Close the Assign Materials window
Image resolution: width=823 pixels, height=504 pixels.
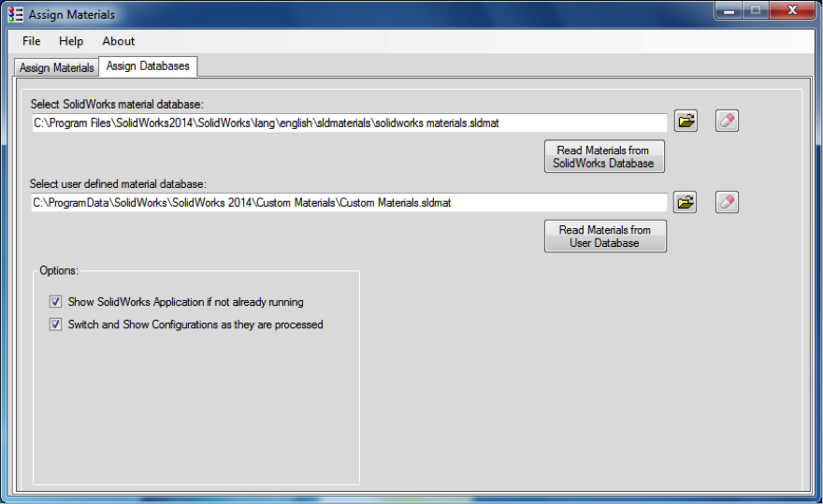(x=792, y=10)
